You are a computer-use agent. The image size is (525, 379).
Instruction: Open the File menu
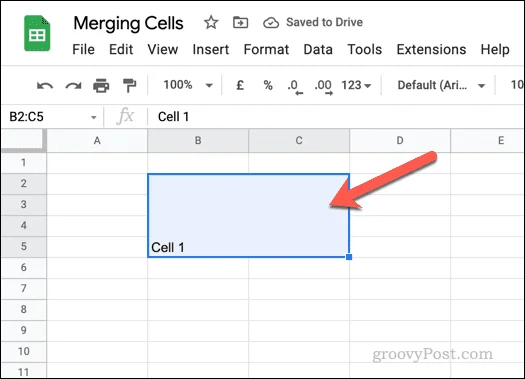(x=83, y=50)
